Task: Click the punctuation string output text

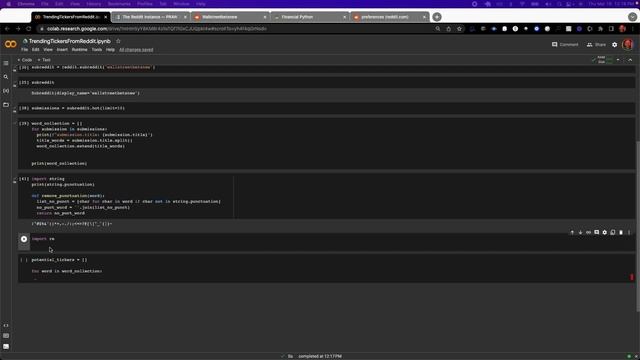Action: tap(72, 224)
